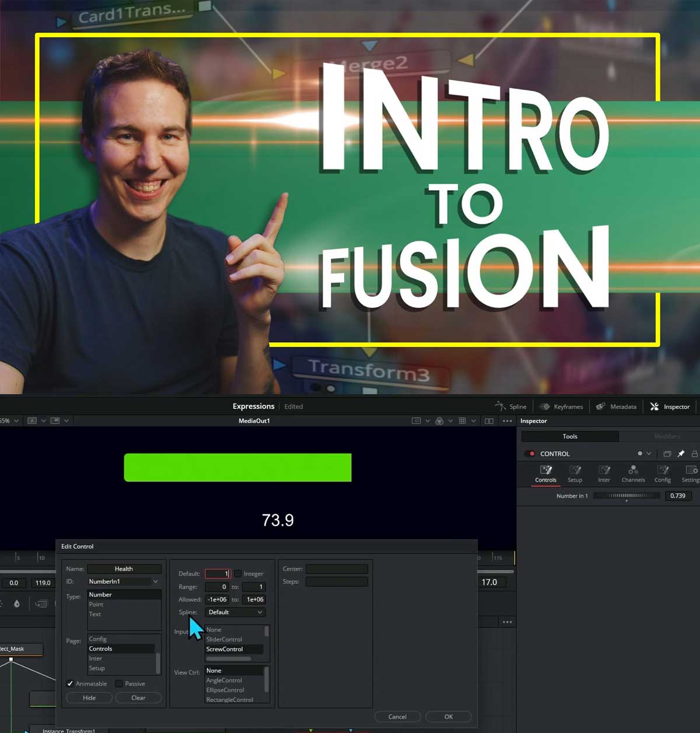Click the Default value field
The width and height of the screenshot is (700, 733).
click(x=218, y=574)
